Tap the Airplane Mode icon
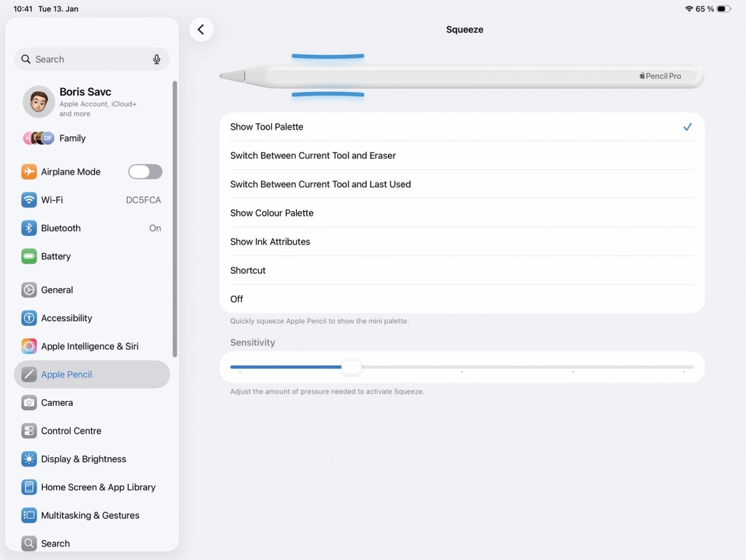746x560 pixels. [29, 172]
